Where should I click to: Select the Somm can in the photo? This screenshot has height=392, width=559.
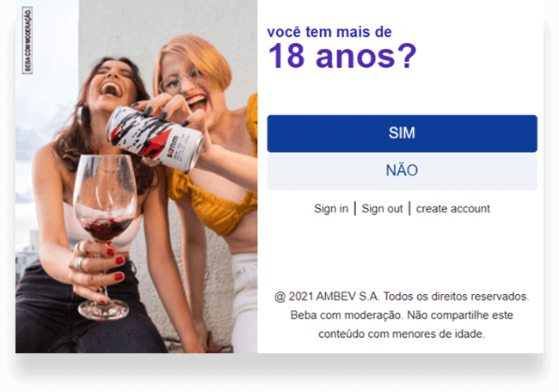coord(155,138)
